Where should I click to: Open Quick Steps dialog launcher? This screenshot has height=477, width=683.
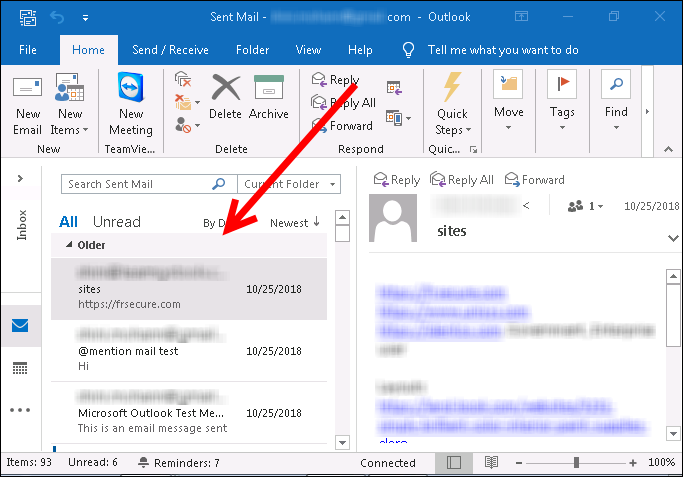click(473, 150)
